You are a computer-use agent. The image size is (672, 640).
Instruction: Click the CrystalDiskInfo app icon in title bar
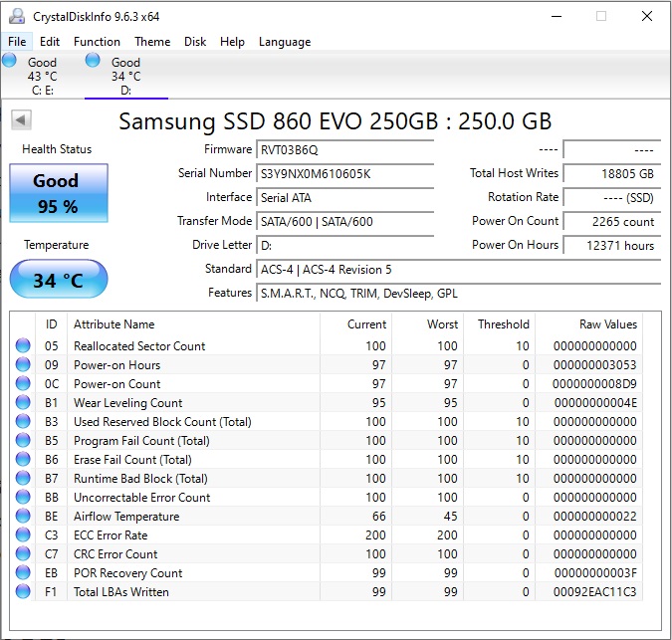(x=17, y=16)
